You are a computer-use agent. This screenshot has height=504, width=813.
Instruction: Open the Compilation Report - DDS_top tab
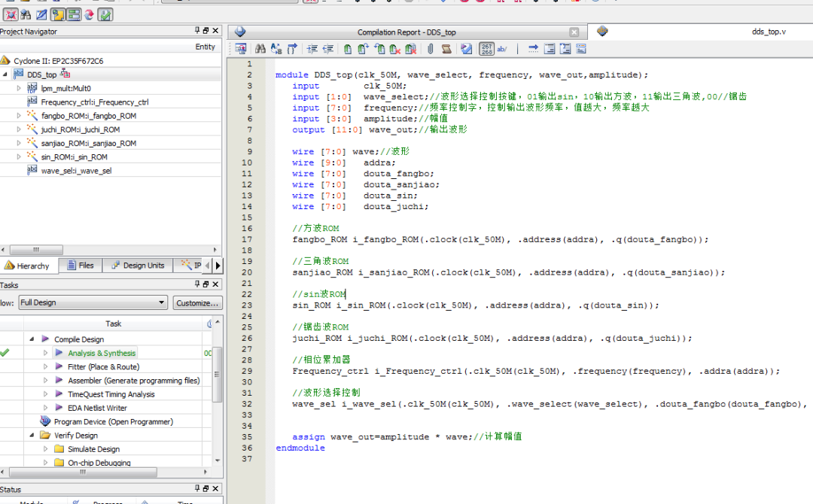(406, 32)
